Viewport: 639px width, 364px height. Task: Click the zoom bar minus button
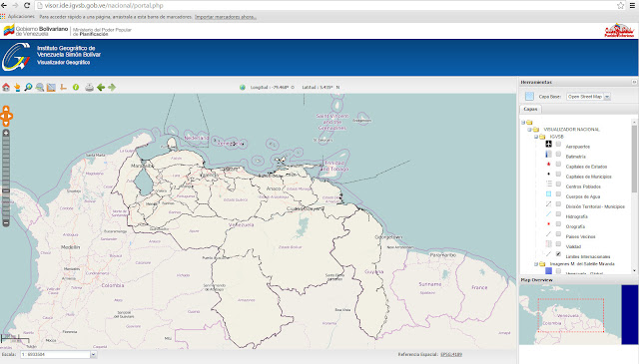(6, 223)
